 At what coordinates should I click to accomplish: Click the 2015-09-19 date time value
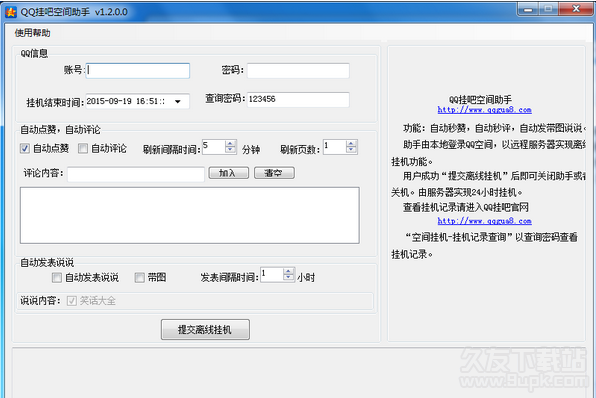click(125, 101)
